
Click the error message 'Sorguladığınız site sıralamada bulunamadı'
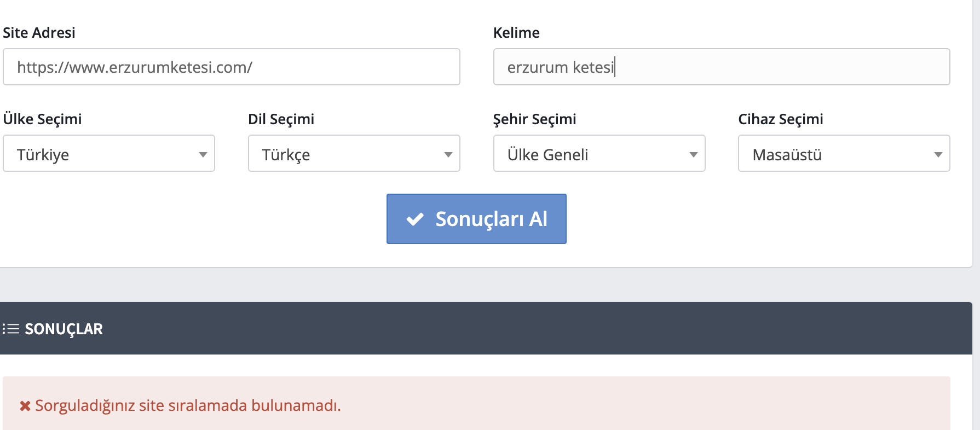[x=188, y=406]
